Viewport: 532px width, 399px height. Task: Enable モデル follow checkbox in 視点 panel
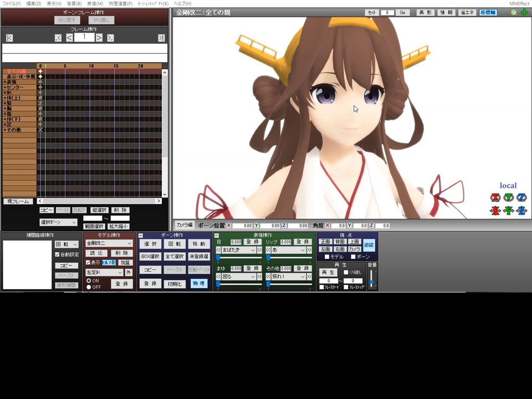coord(327,257)
